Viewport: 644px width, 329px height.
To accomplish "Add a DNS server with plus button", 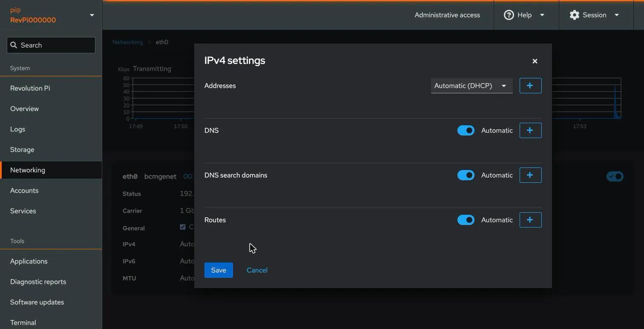I will (530, 130).
